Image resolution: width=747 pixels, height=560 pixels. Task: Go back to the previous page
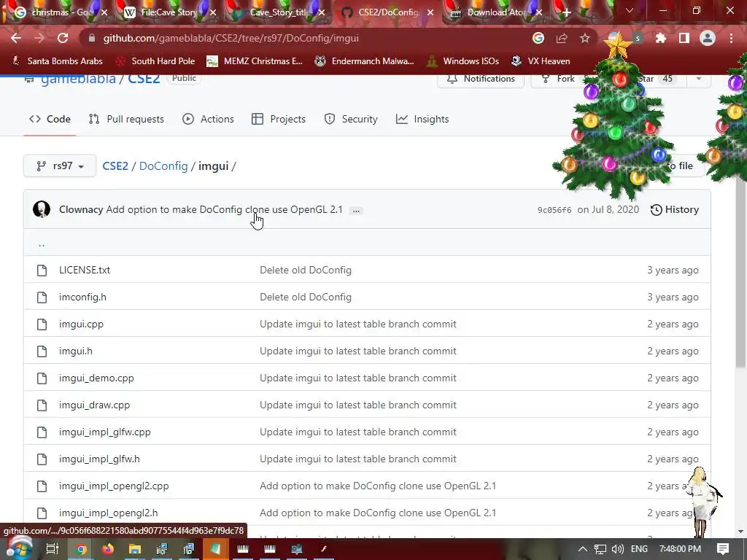click(16, 38)
